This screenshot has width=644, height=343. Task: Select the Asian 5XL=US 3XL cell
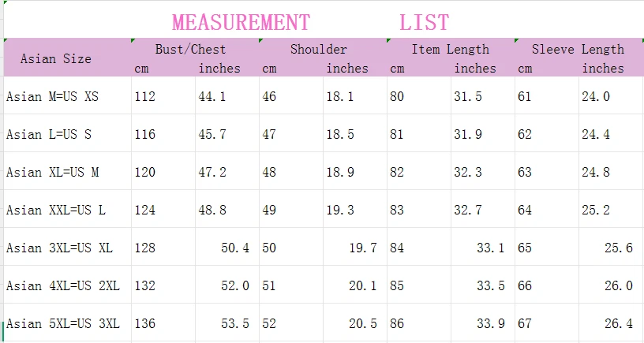pyautogui.click(x=62, y=323)
